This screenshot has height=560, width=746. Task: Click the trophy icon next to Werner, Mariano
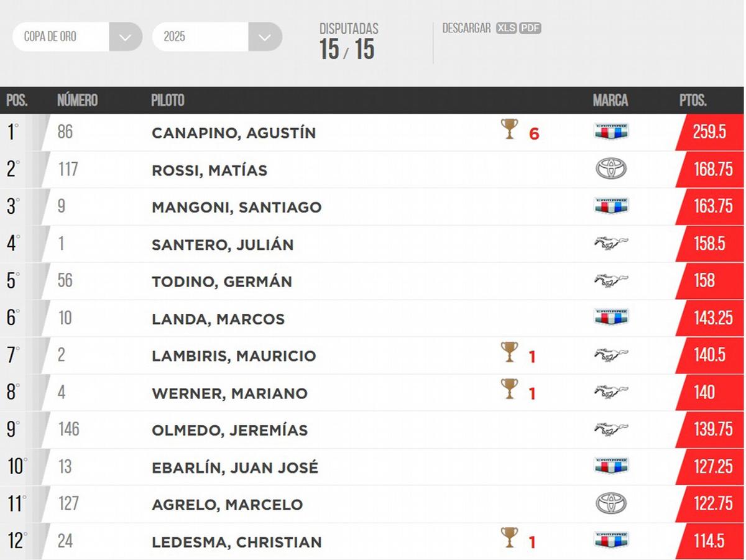click(509, 390)
